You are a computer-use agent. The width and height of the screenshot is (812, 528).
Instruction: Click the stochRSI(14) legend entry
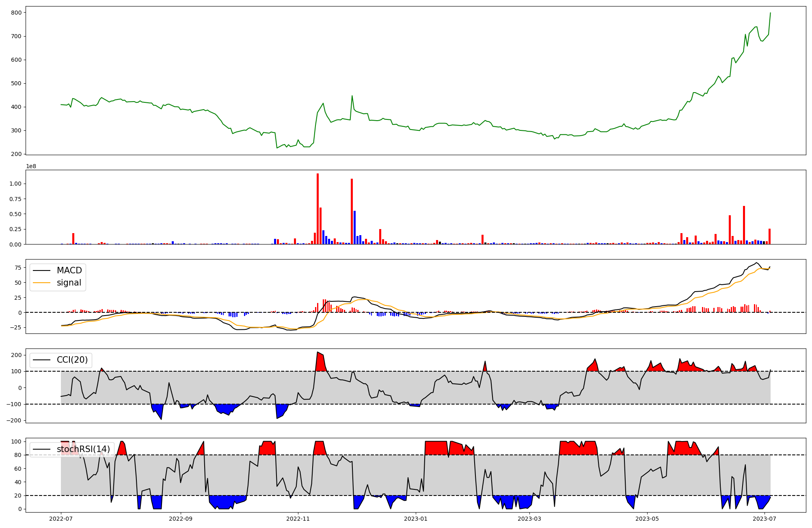83,449
